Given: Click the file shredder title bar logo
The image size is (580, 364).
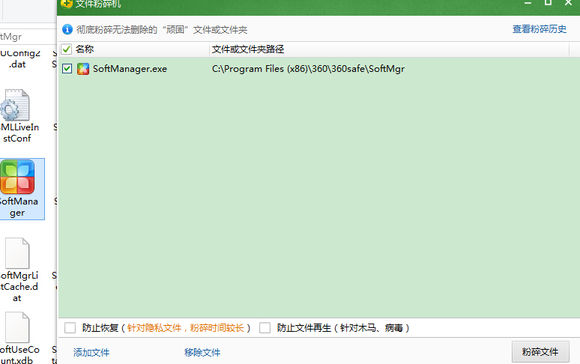Looking at the screenshot, I should [x=67, y=3].
